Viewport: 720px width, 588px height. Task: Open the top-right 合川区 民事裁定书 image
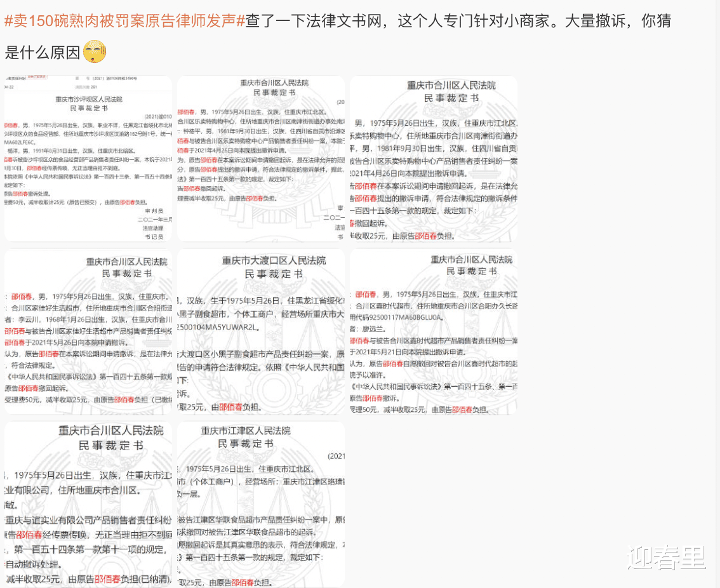(x=434, y=159)
